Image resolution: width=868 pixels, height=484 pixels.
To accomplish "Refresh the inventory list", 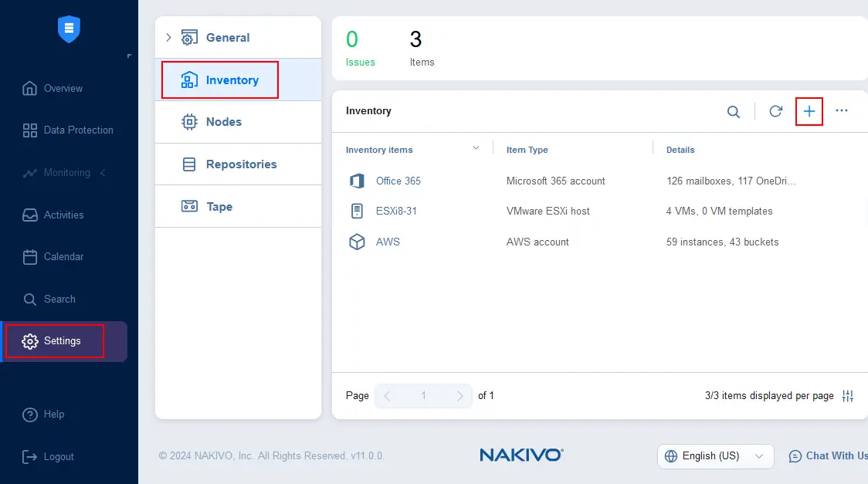I will pyautogui.click(x=775, y=111).
